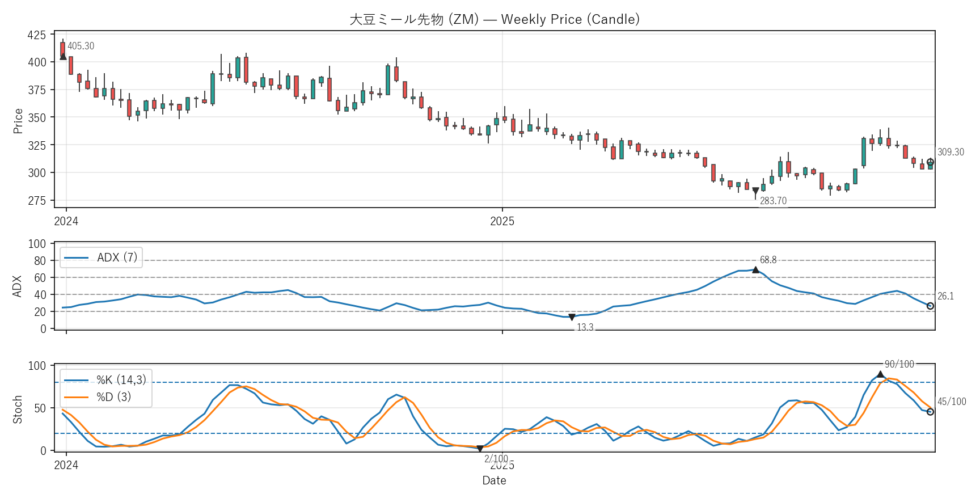The height and width of the screenshot is (498, 980).
Task: Click the Date x-axis label
Action: 494,480
